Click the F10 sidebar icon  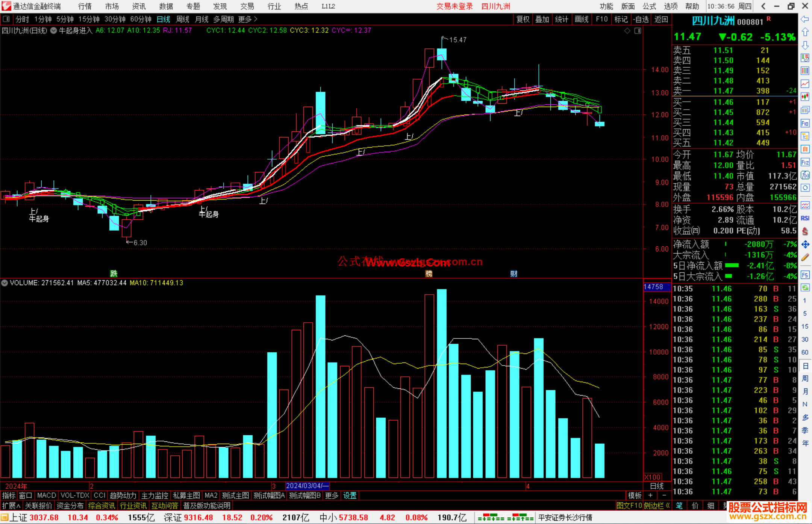point(805,123)
